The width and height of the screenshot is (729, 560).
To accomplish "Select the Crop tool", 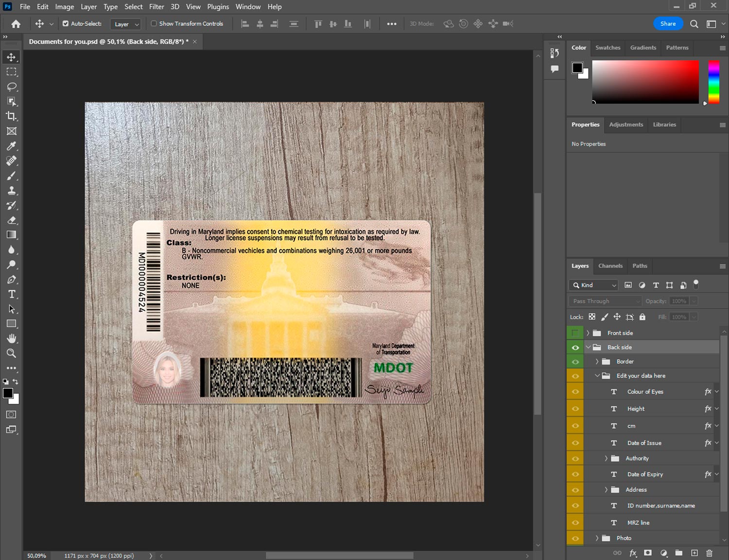I will click(x=12, y=116).
